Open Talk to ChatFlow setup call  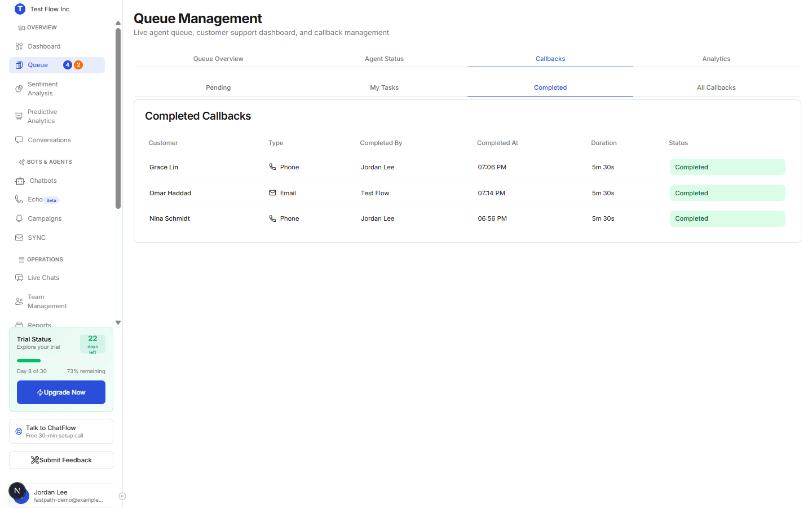coord(61,431)
